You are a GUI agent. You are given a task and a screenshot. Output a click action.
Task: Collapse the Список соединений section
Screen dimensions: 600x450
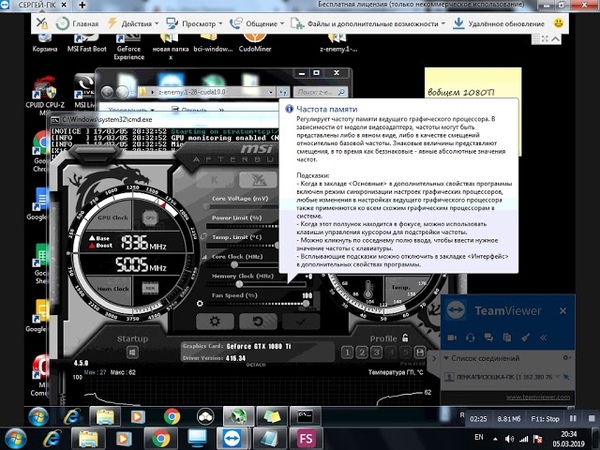(x=446, y=358)
